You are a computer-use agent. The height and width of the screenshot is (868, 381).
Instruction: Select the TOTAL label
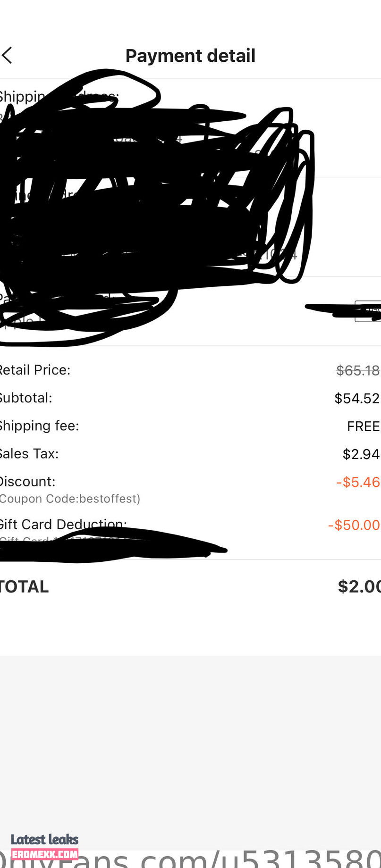[x=24, y=587]
